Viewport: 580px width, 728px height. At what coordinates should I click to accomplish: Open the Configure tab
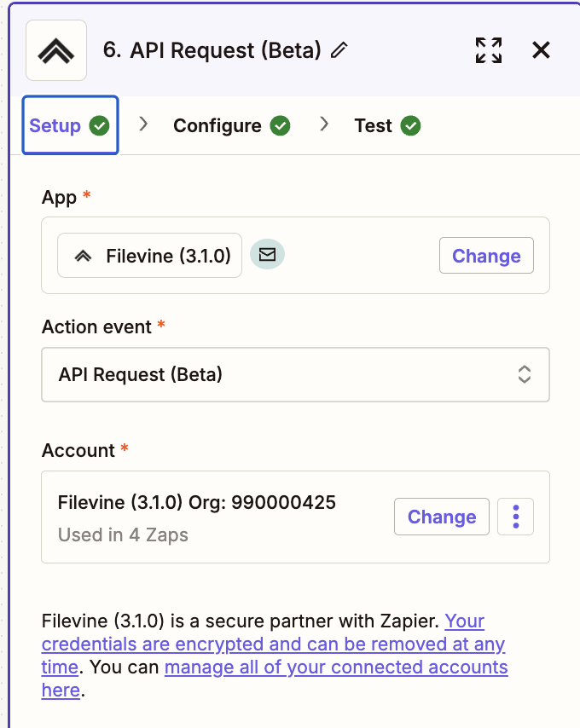(217, 126)
